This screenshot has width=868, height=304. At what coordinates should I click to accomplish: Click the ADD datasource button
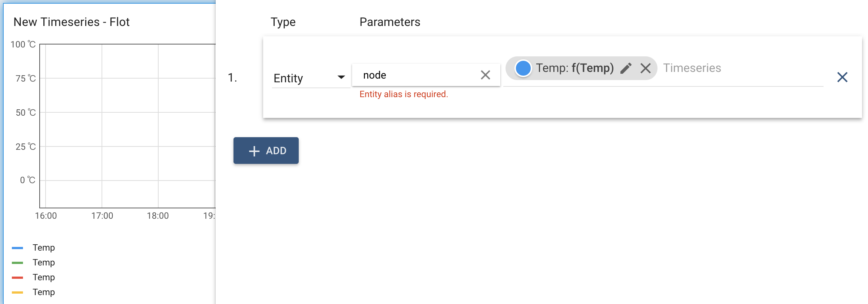[x=266, y=151]
